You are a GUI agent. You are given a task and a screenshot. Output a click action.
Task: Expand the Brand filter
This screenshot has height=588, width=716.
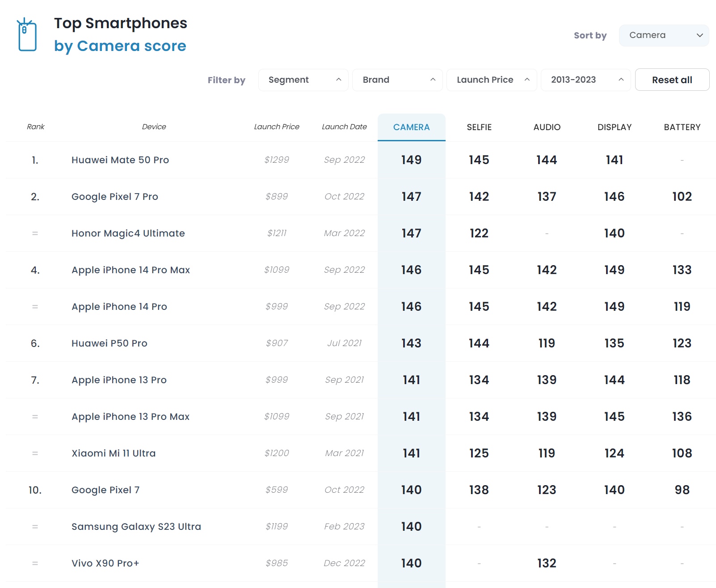pyautogui.click(x=397, y=80)
